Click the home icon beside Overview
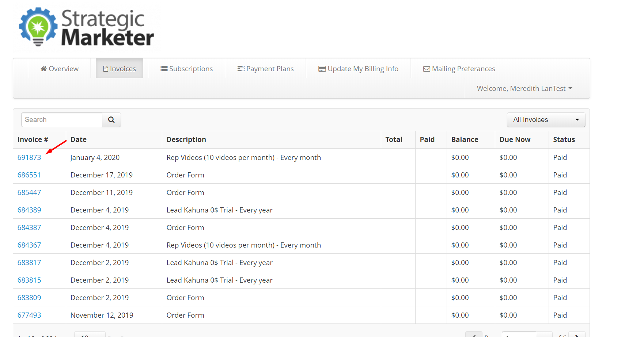This screenshot has width=644, height=337. pyautogui.click(x=43, y=69)
